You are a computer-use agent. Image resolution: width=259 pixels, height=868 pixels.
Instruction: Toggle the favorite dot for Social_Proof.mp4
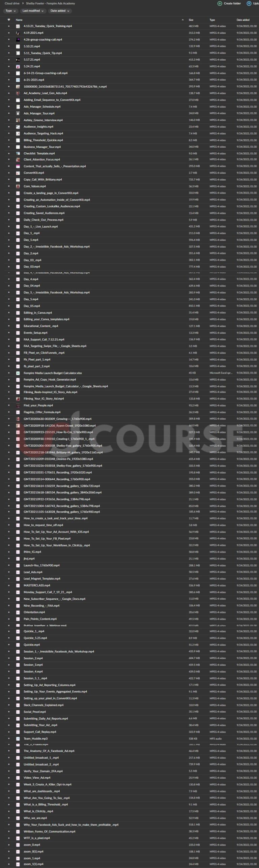(9, 712)
